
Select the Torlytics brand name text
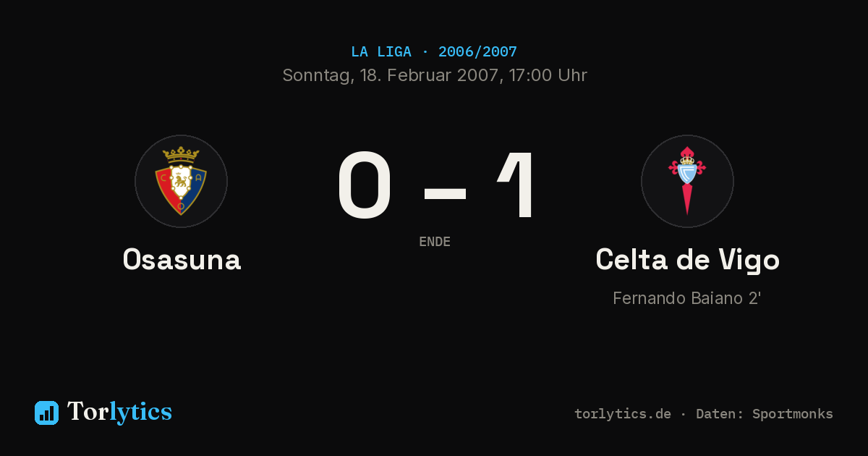coord(119,412)
